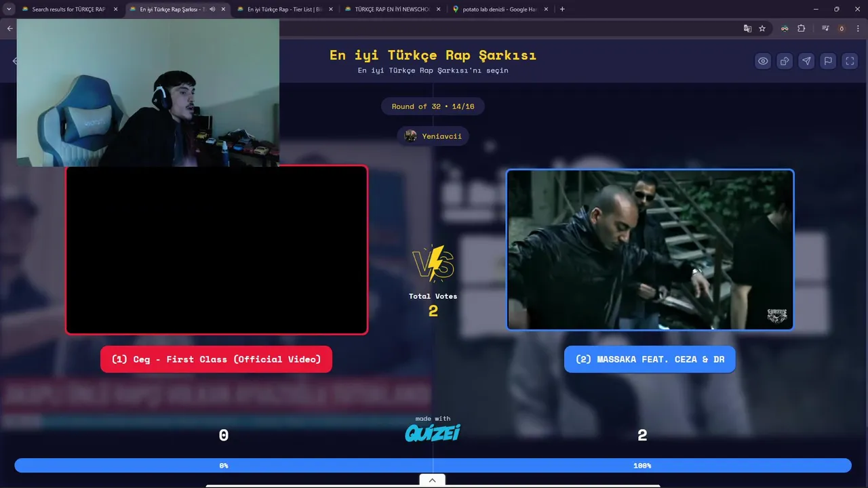Enter fullscreen with the corner brackets icon
868x488 pixels.
(x=850, y=61)
